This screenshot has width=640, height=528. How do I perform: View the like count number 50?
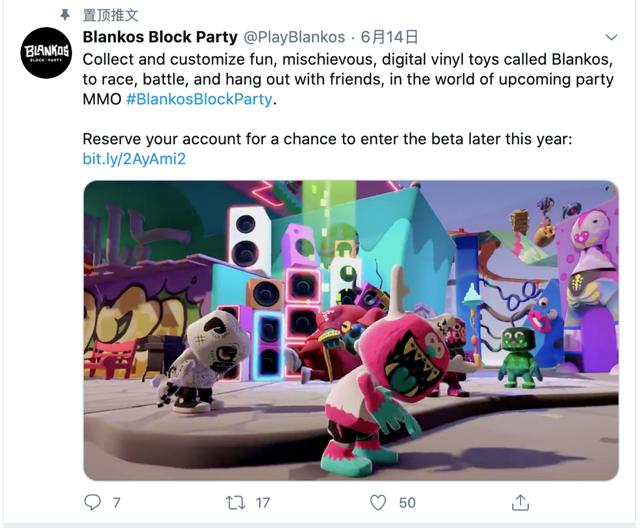pos(407,503)
